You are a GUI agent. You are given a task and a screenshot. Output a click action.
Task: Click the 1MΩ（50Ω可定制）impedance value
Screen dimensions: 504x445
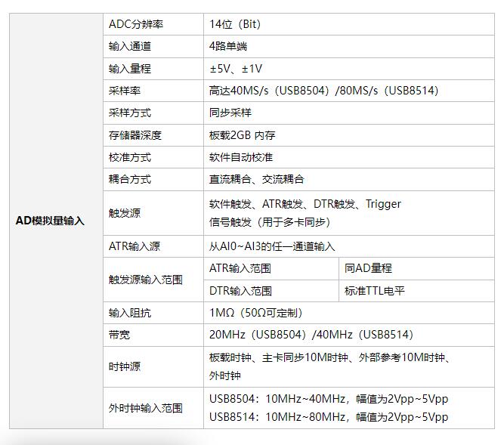(x=255, y=313)
